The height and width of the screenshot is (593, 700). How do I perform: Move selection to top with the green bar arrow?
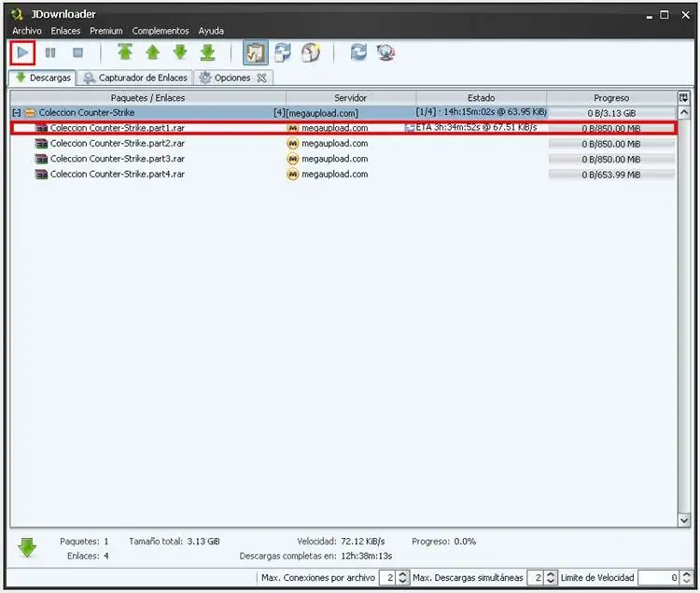coord(125,52)
